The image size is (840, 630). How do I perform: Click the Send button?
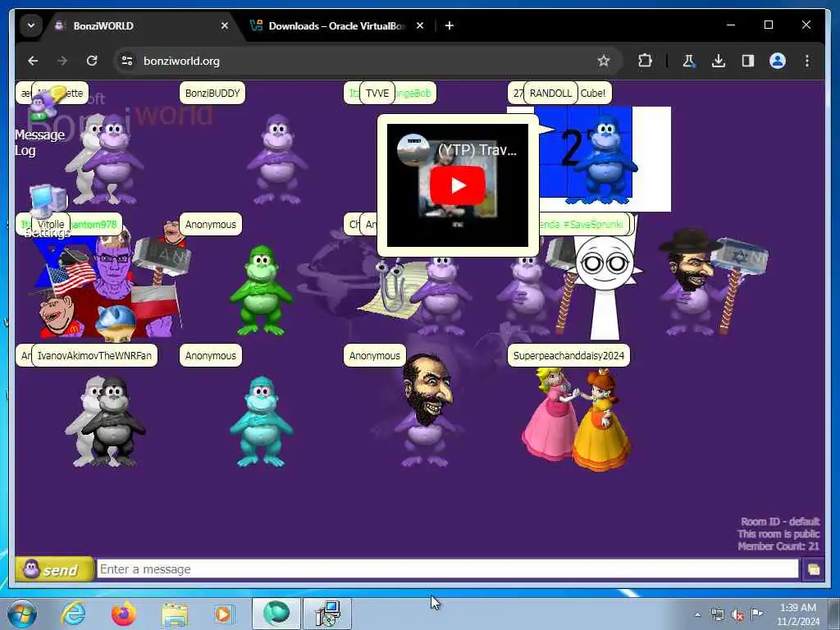(53, 569)
